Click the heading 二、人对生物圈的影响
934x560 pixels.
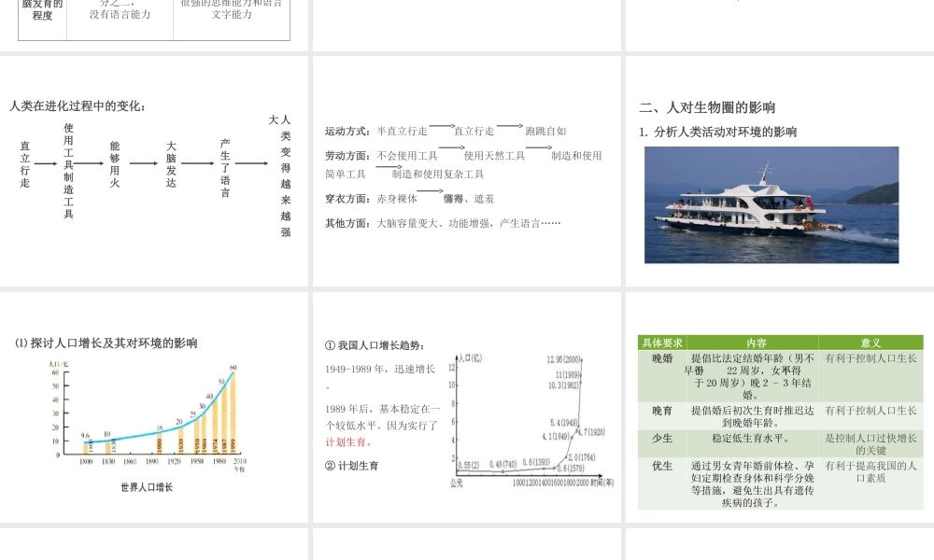(707, 107)
